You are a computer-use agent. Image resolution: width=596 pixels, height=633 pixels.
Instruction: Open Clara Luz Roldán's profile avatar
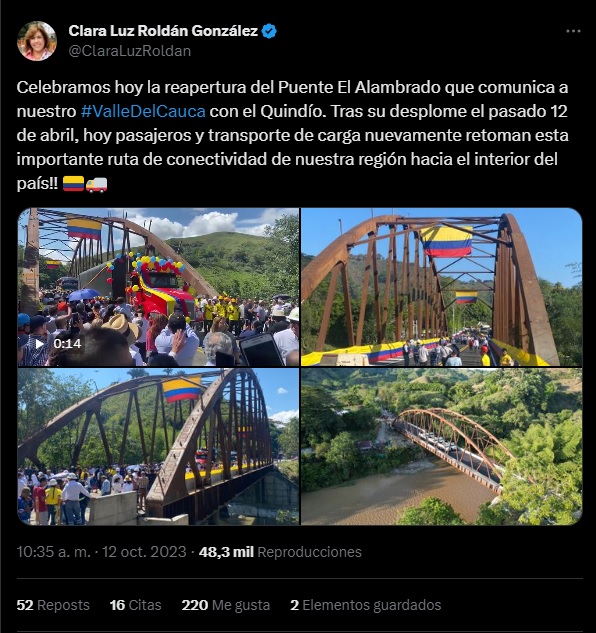click(37, 41)
